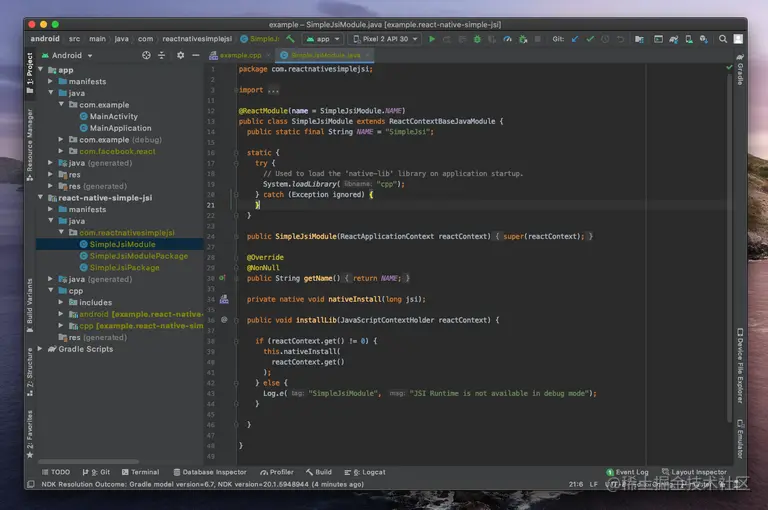Click reactnativesimplejsi breadcrumb in navigation bar
The image size is (768, 510).
point(197,39)
